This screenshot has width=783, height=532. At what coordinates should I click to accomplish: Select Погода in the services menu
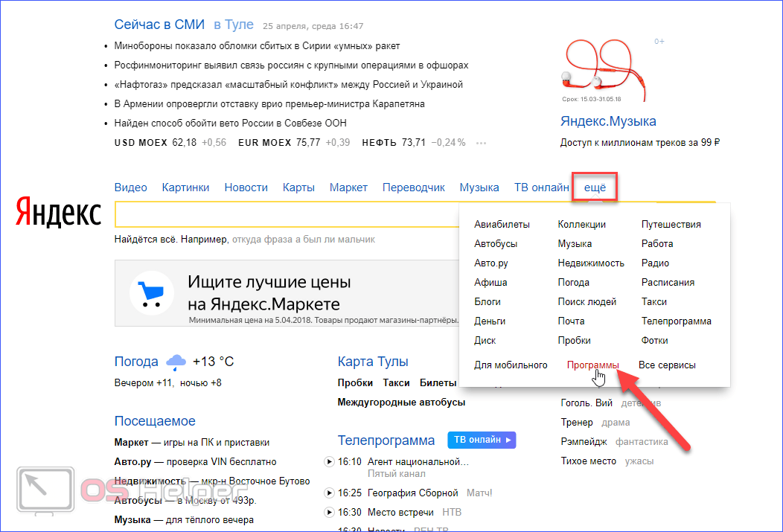click(x=573, y=283)
